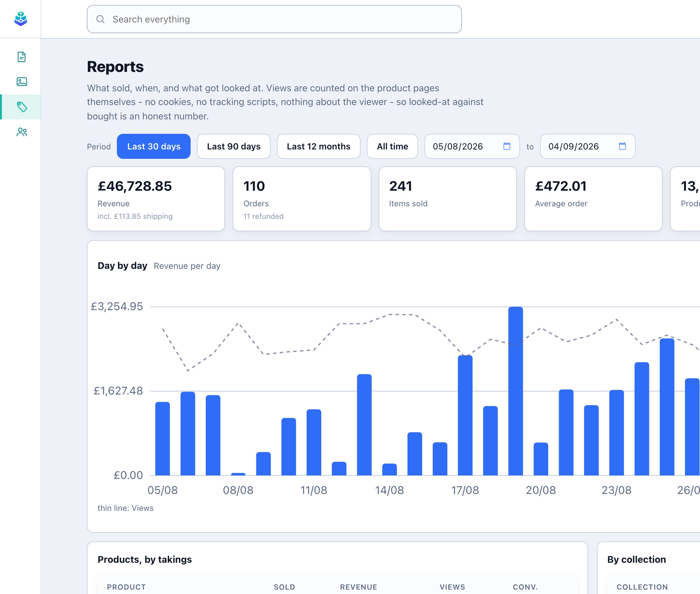This screenshot has height=594, width=700.
Task: Focus the Search everything field
Action: point(274,19)
